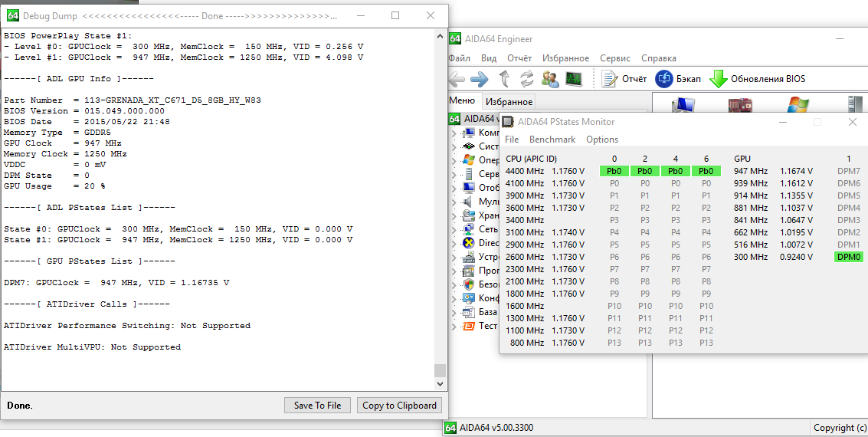The image size is (868, 437).
Task: Open the Избранное menu in menu bar
Action: point(565,58)
